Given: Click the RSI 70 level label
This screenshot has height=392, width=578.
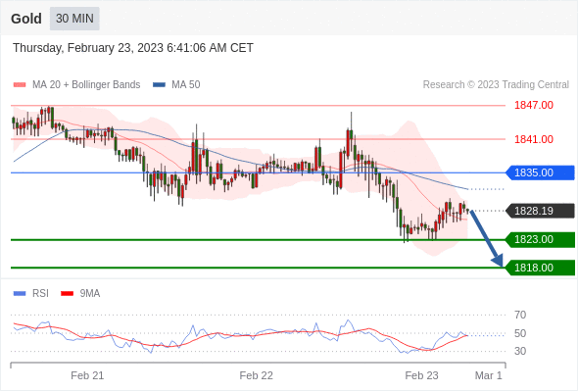Looking at the screenshot, I should (520, 315).
